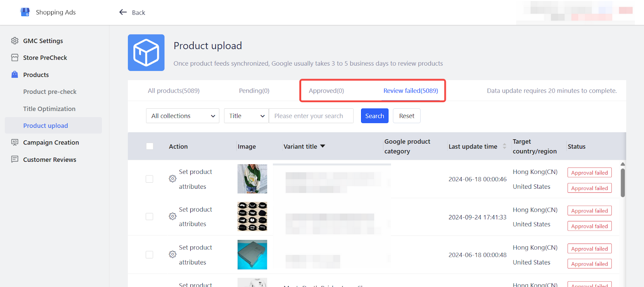Expand the Variant title column dropdown arrow
Screen dimensions: 644x287
click(322, 146)
